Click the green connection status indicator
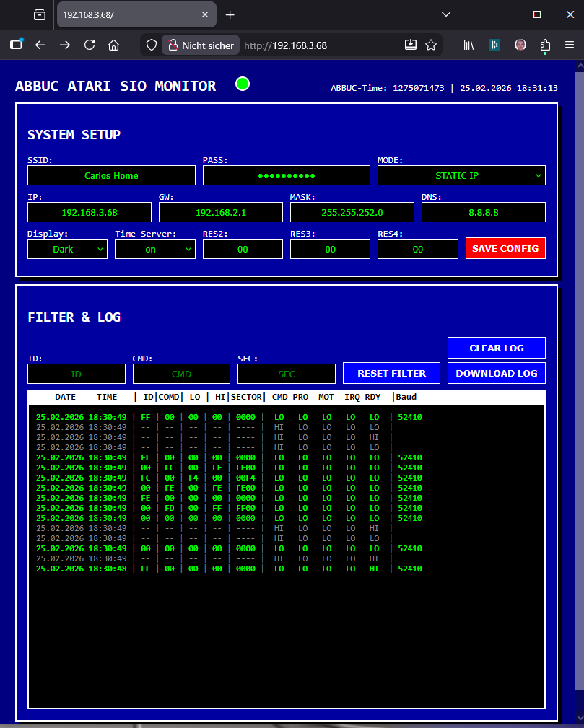The image size is (584, 728). click(243, 84)
